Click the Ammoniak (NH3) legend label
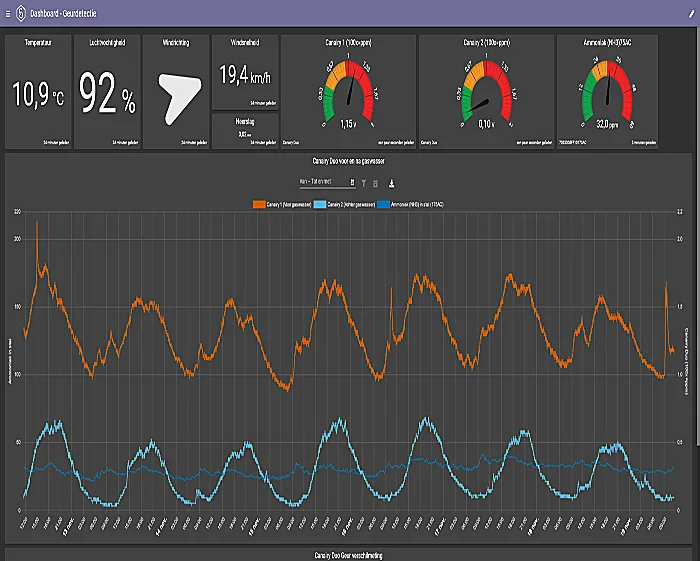The height and width of the screenshot is (561, 700). 417,204
